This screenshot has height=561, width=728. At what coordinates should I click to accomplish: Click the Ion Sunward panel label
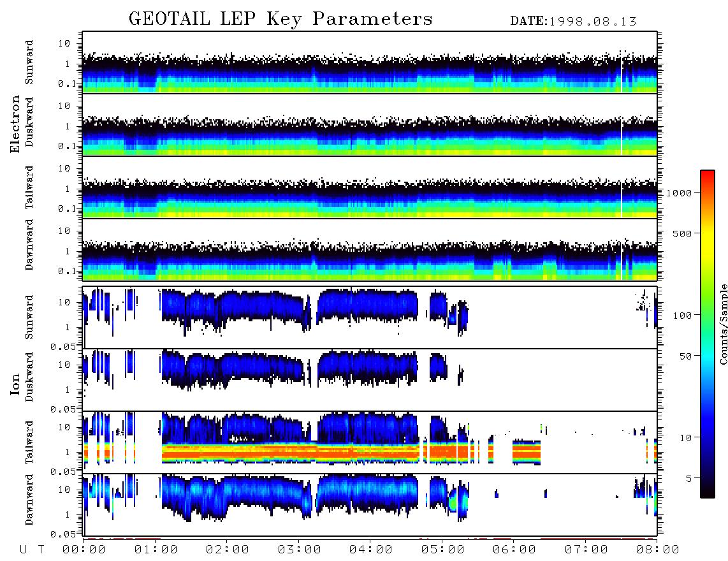coord(29,317)
